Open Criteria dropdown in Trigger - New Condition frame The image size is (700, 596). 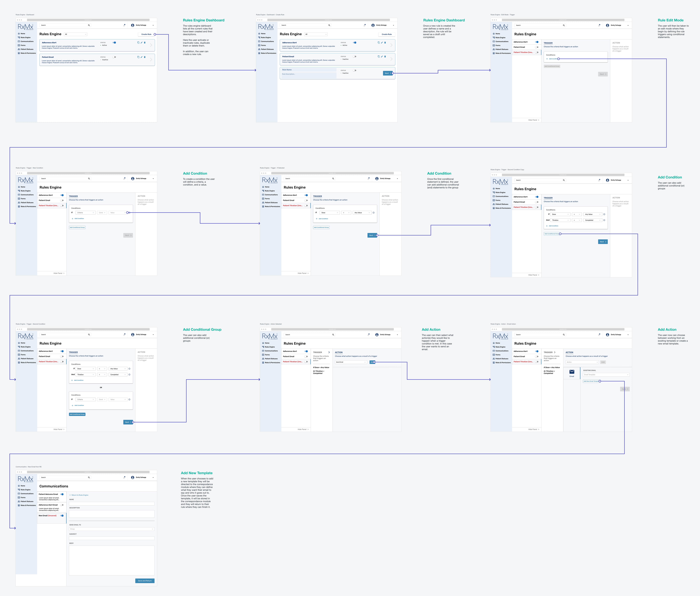[x=85, y=213]
